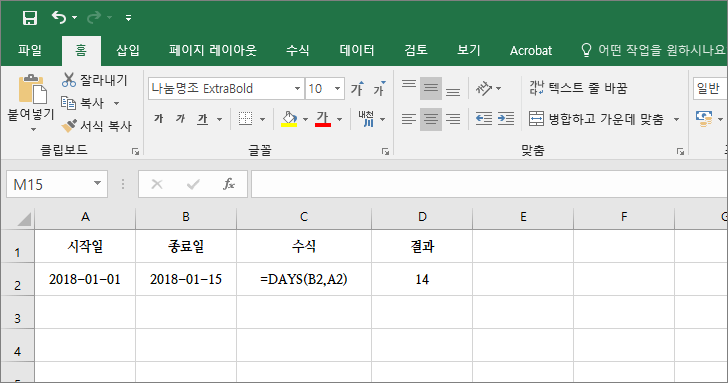
Task: Toggle center horizontal alignment
Action: pyautogui.click(x=431, y=119)
